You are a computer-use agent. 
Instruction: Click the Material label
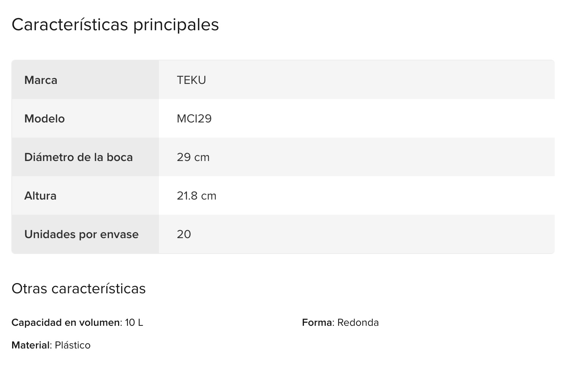31,345
